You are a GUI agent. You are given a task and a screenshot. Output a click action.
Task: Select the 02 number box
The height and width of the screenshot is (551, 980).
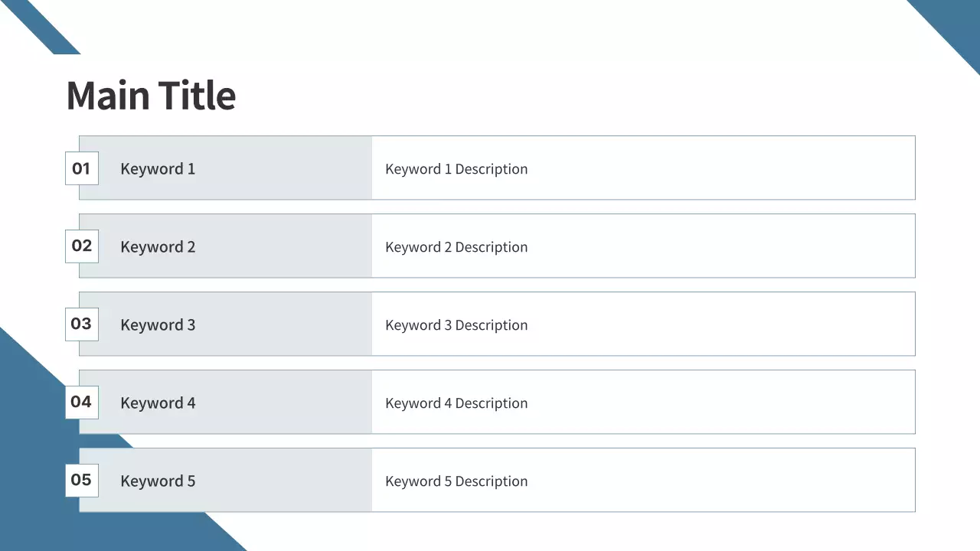pyautogui.click(x=81, y=246)
